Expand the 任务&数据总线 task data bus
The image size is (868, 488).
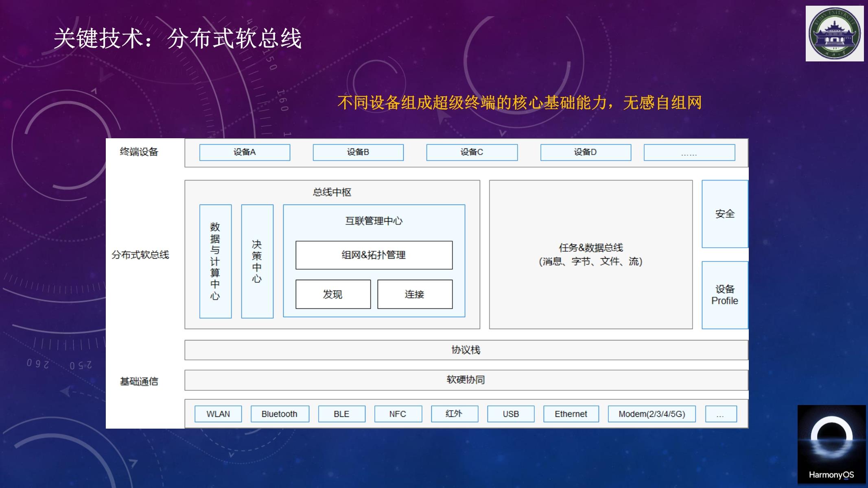tap(590, 255)
